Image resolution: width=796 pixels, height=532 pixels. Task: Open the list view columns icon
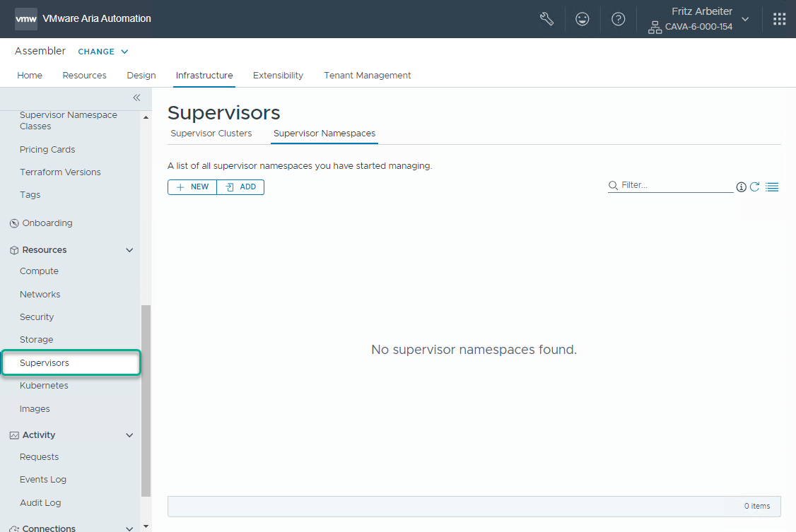pos(772,187)
